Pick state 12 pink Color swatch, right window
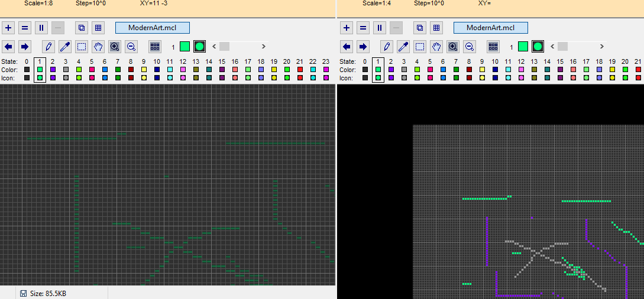This screenshot has width=644, height=299. [x=521, y=70]
